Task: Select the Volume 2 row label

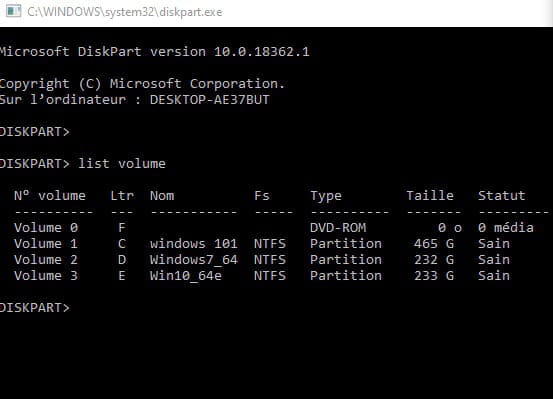Action: (x=46, y=260)
